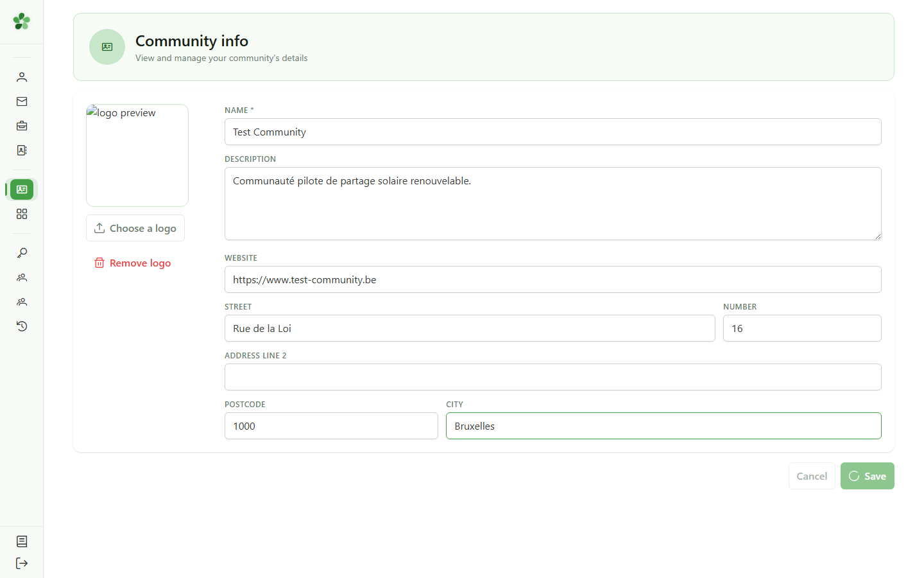This screenshot has height=578, width=924.
Task: Open the envelope mail sidebar icon
Action: (22, 101)
